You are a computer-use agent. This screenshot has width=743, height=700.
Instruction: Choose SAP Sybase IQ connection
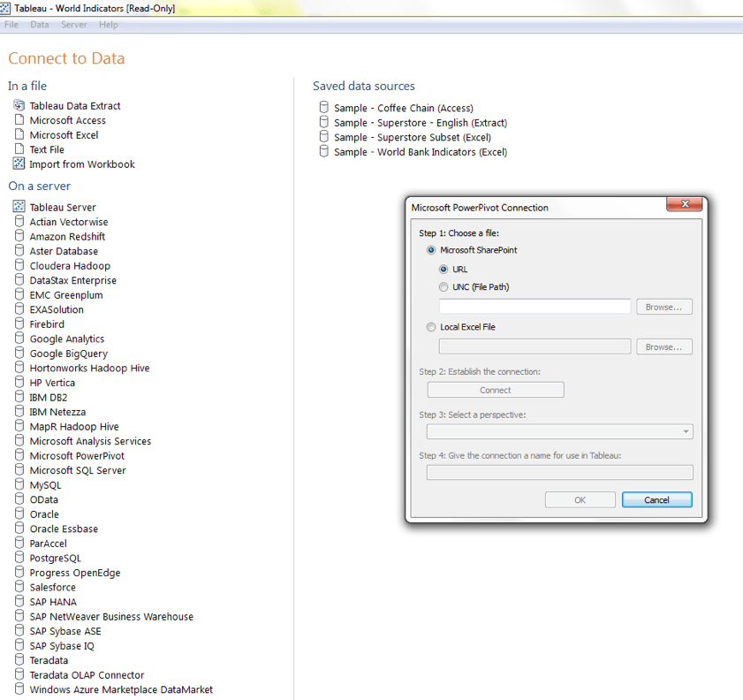point(62,646)
